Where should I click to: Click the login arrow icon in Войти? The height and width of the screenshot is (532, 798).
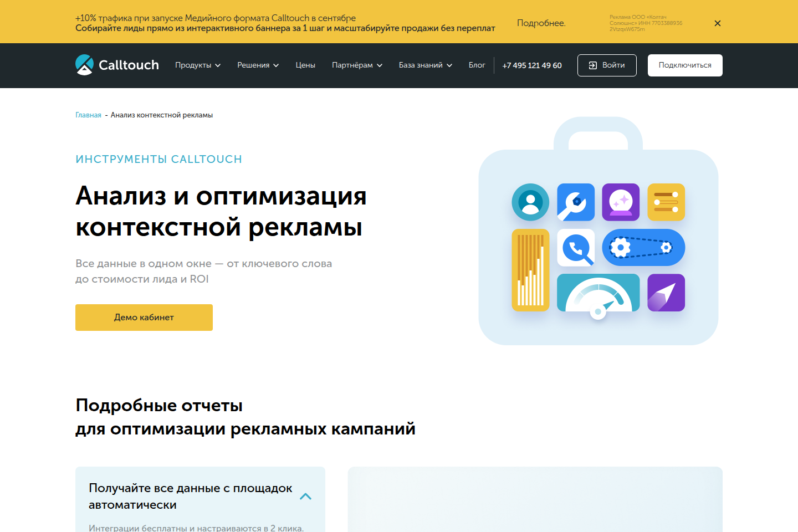[x=593, y=65]
